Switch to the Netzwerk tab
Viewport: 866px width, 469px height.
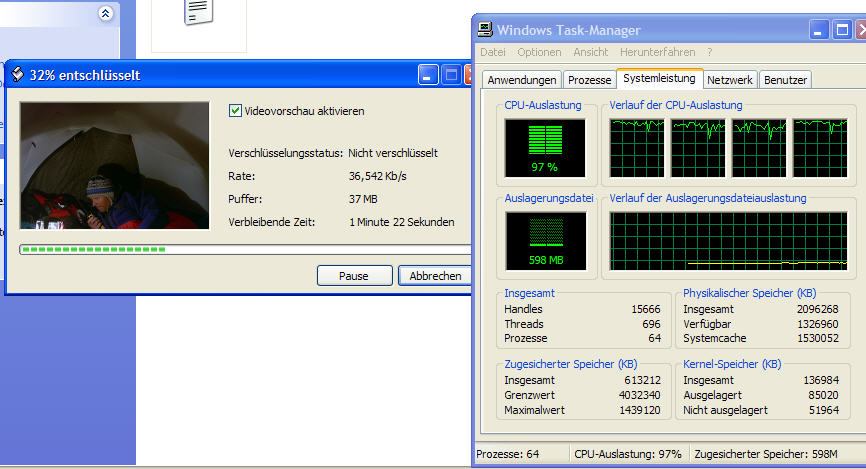click(730, 80)
